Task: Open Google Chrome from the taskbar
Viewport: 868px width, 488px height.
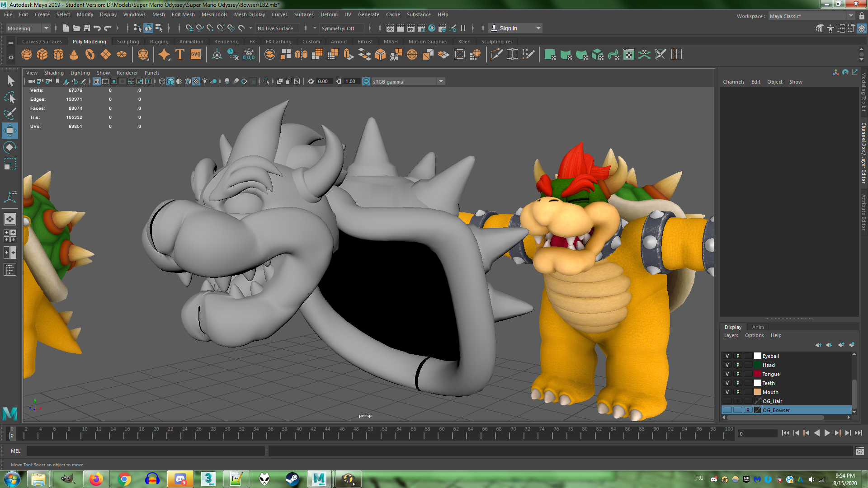Action: point(124,479)
